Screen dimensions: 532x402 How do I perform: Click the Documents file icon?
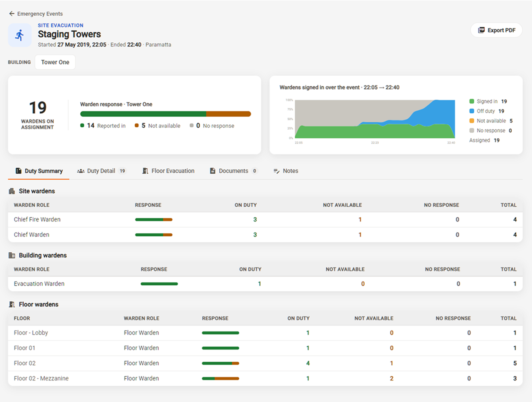(x=213, y=171)
